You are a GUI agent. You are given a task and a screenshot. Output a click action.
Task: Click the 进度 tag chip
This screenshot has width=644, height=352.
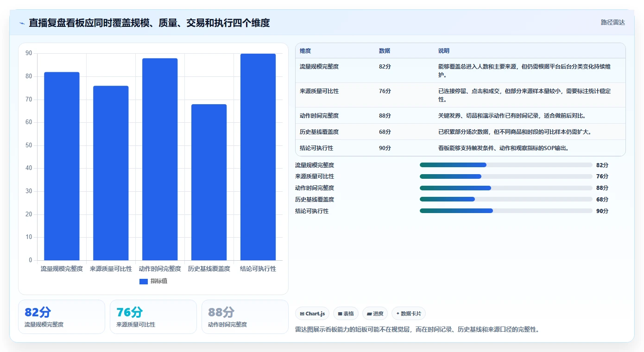pyautogui.click(x=375, y=314)
